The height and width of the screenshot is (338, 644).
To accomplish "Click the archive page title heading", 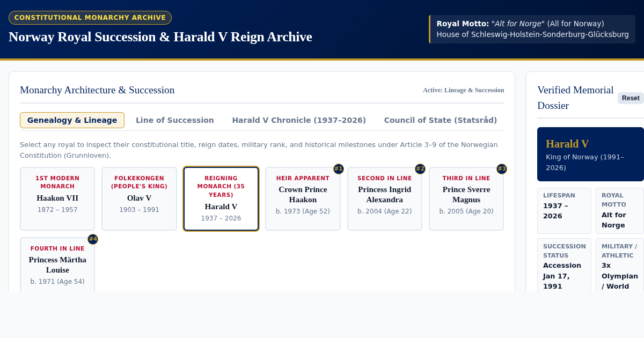I will pyautogui.click(x=160, y=37).
